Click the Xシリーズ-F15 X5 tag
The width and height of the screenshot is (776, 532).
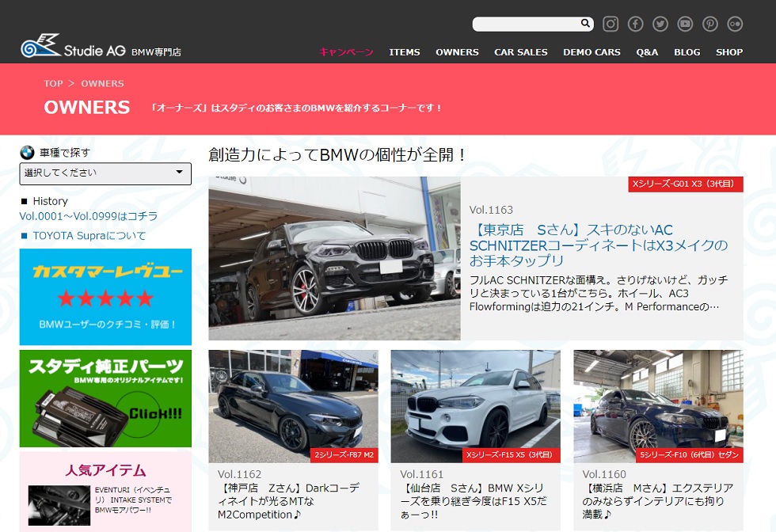(512, 454)
